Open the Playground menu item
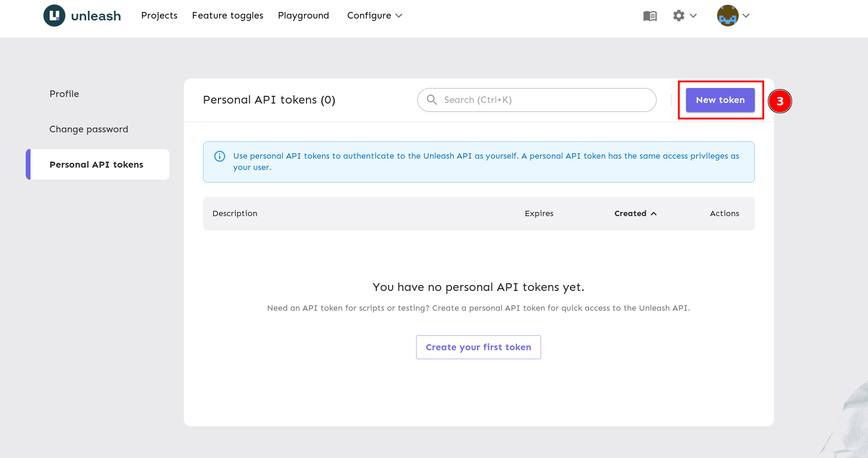 point(304,16)
